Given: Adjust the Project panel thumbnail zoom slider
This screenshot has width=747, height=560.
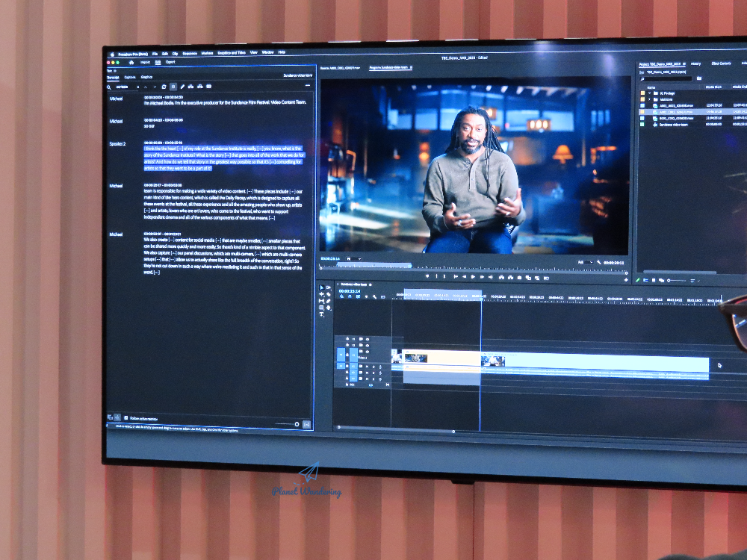Looking at the screenshot, I should coord(677,281).
